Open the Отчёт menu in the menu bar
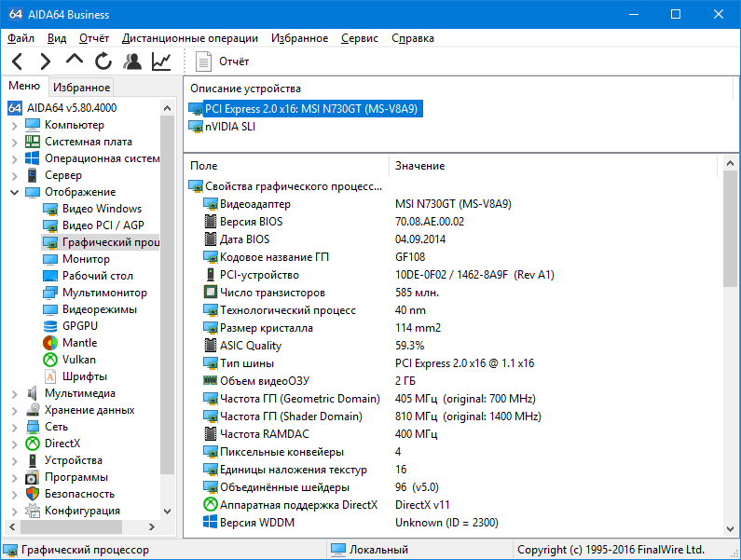The height and width of the screenshot is (560, 741). pyautogui.click(x=94, y=38)
